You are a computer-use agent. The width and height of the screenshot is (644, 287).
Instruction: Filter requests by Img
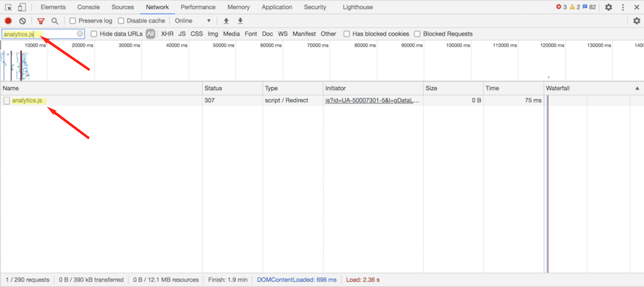(x=212, y=34)
